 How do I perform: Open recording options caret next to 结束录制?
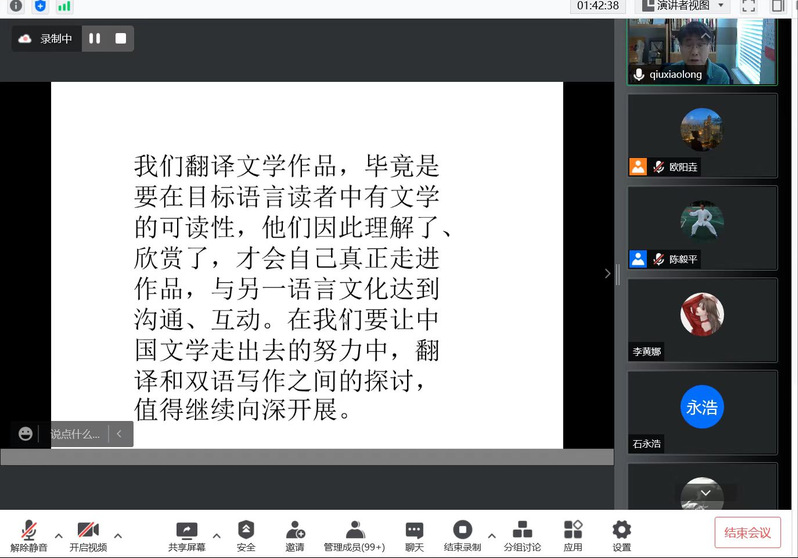(x=492, y=536)
